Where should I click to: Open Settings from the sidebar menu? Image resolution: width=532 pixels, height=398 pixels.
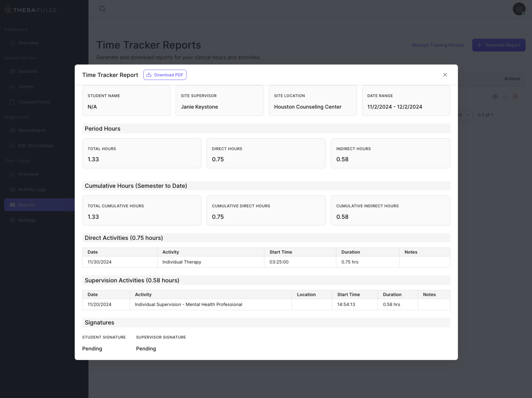pos(12,220)
